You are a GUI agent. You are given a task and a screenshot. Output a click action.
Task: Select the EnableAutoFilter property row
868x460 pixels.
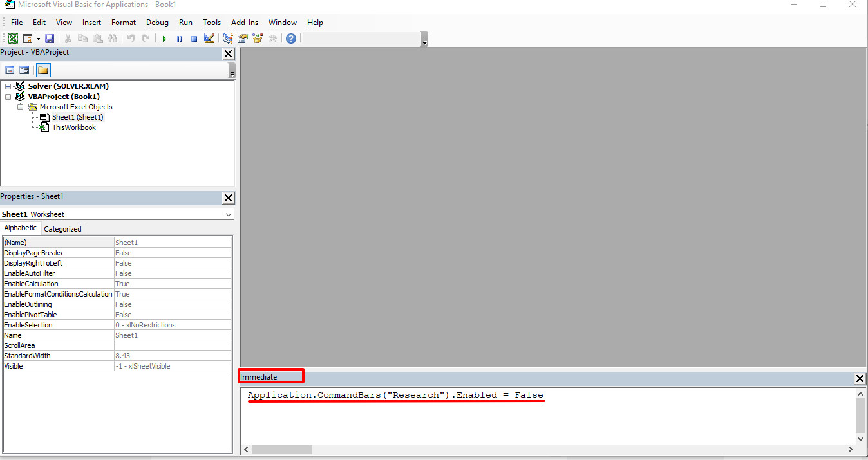pyautogui.click(x=117, y=273)
